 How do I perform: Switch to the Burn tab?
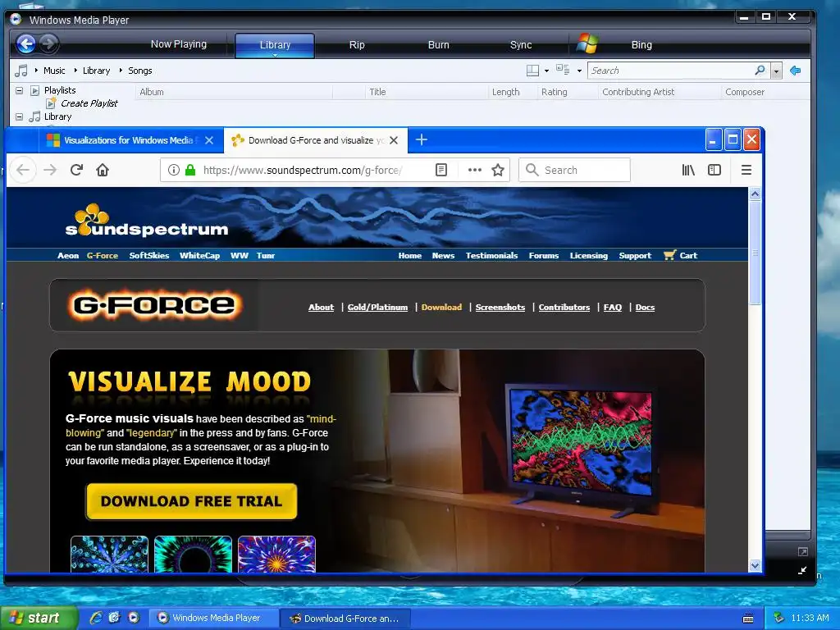coord(438,45)
